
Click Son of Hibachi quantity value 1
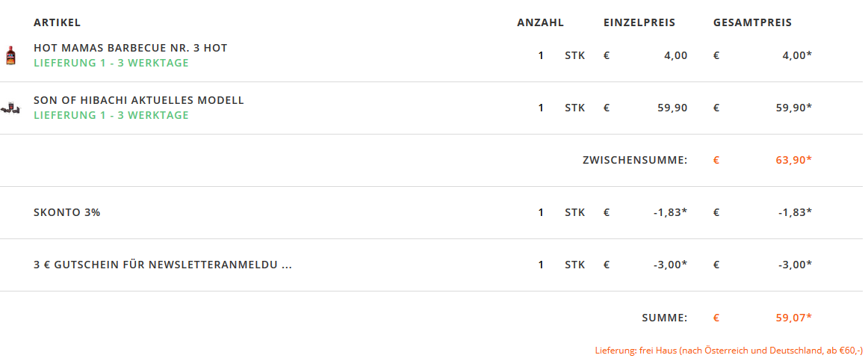541,108
